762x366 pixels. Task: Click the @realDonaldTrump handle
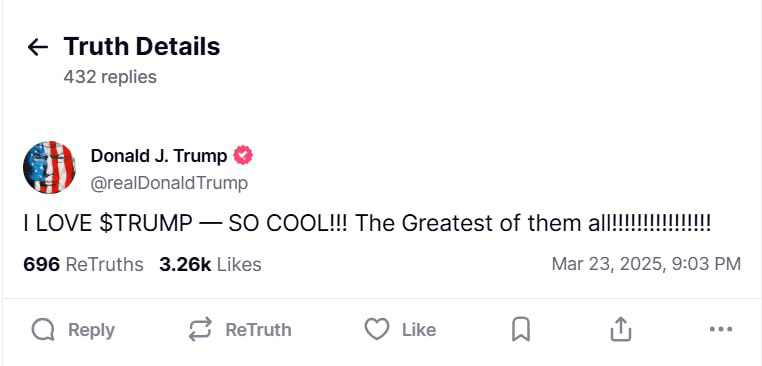[x=169, y=184]
